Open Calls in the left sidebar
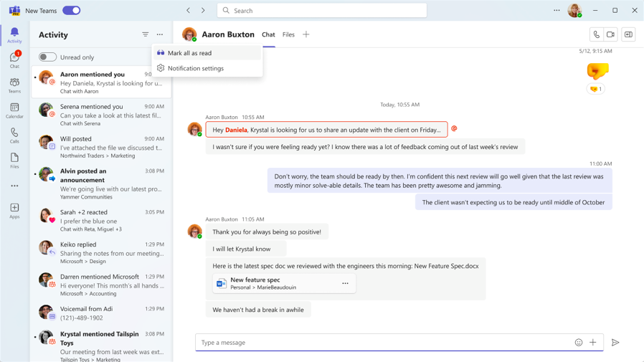Viewport: 644px width, 362px height. [14, 135]
